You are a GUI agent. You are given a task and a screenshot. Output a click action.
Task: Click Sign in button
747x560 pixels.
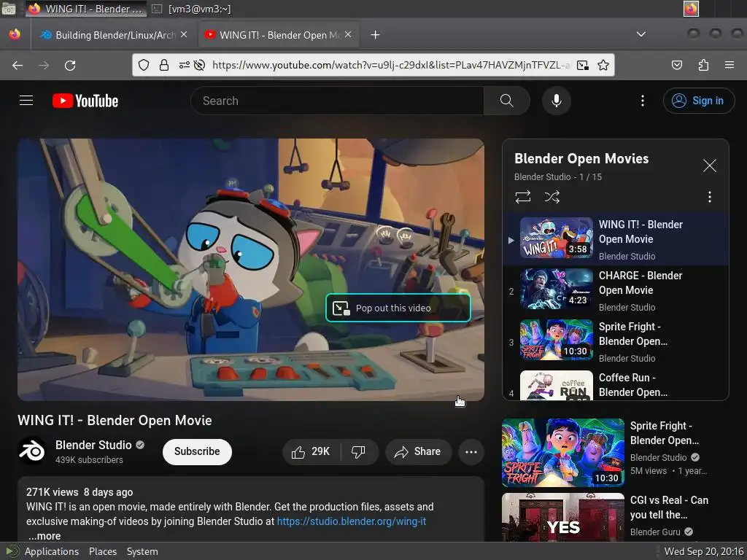click(698, 101)
